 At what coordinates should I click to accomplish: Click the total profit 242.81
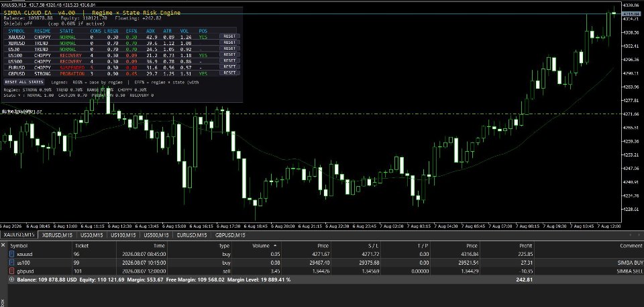tap(525, 279)
